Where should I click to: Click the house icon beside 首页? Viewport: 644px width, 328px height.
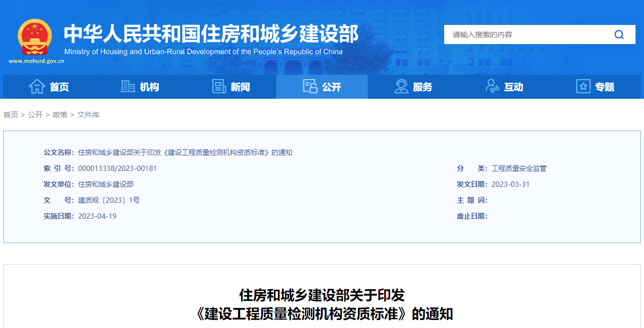click(x=37, y=87)
